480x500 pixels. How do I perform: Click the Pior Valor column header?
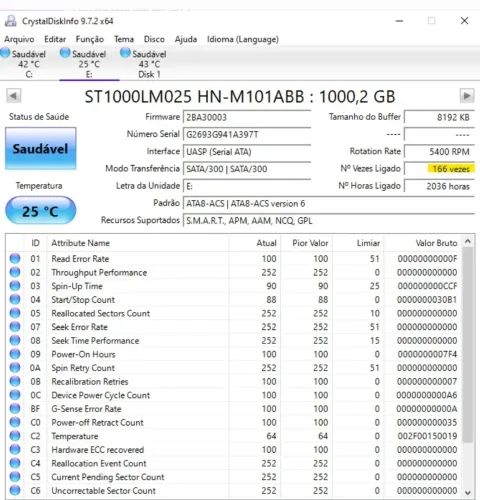pyautogui.click(x=307, y=243)
